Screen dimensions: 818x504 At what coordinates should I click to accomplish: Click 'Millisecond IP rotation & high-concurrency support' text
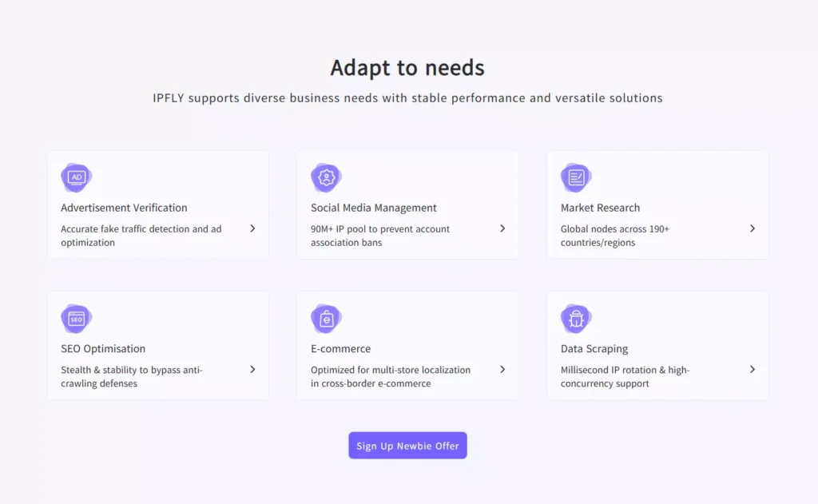(x=625, y=377)
